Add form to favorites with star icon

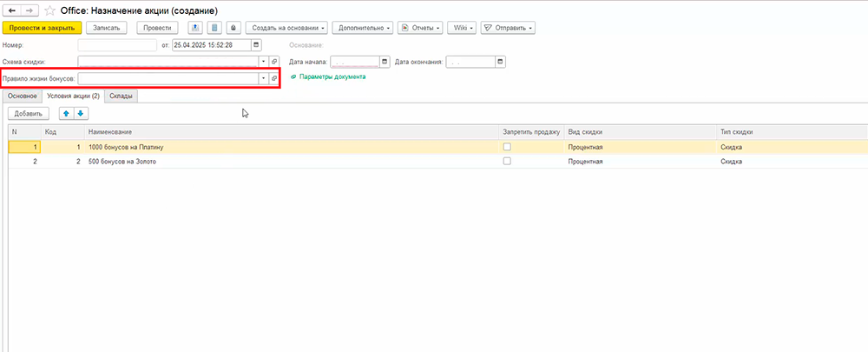pos(49,10)
